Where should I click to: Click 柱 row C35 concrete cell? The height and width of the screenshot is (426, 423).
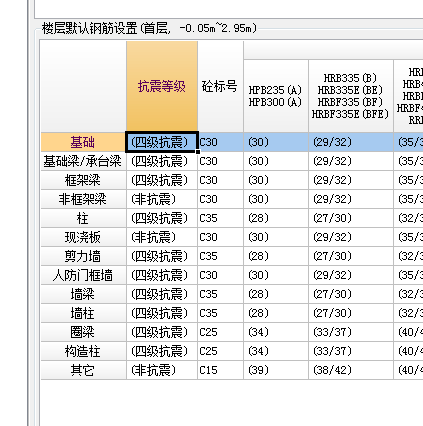point(221,218)
